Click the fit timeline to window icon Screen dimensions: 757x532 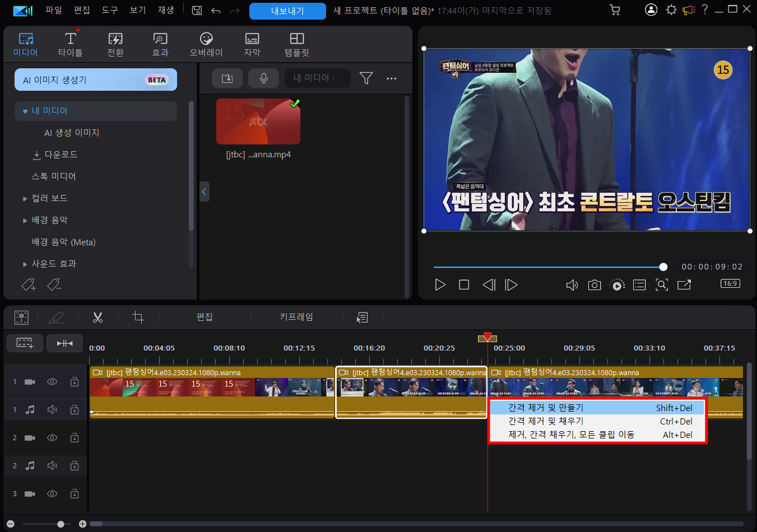(x=64, y=343)
